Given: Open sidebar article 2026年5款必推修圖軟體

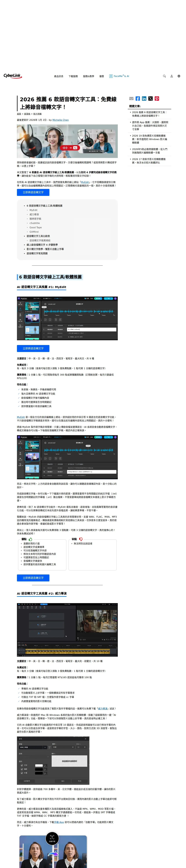Looking at the screenshot, I should (x=149, y=151).
